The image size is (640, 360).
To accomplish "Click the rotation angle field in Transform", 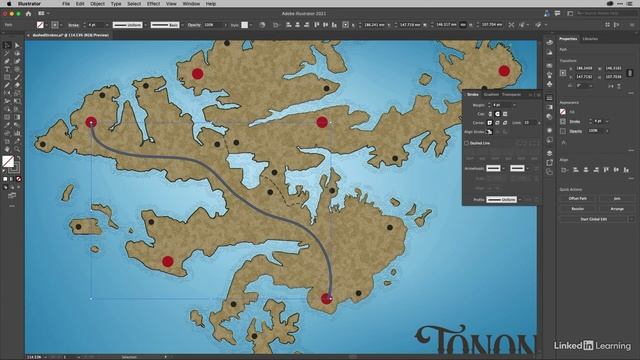I will (x=583, y=86).
